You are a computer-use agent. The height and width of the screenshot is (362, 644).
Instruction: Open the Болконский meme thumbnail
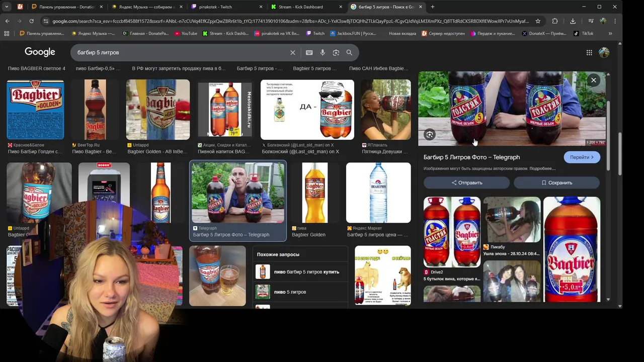[x=307, y=110]
